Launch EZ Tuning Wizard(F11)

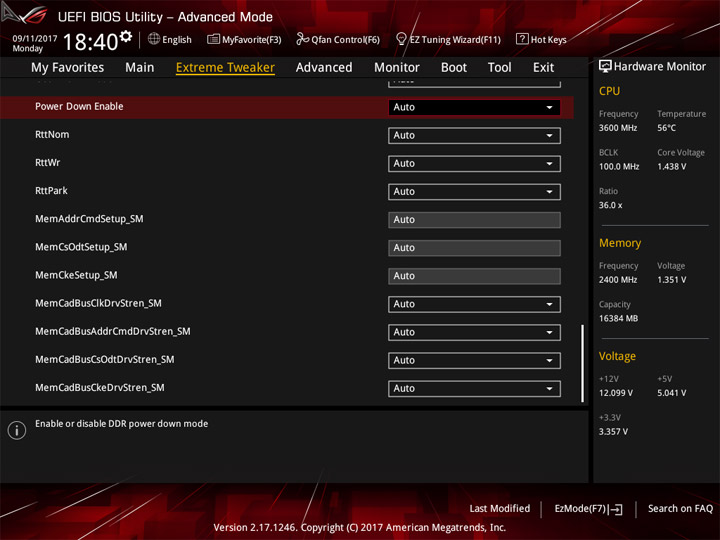pyautogui.click(x=455, y=40)
